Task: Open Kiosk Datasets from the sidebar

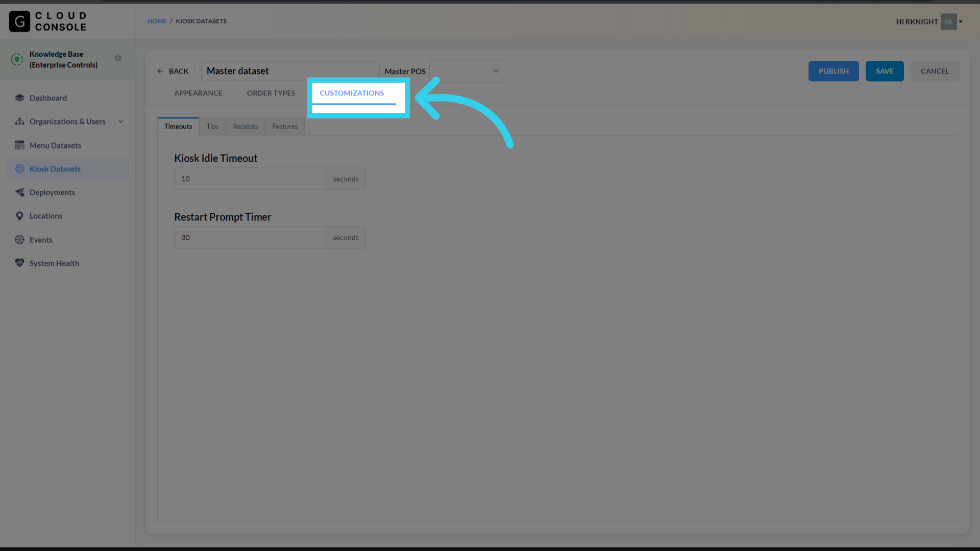Action: [68, 169]
